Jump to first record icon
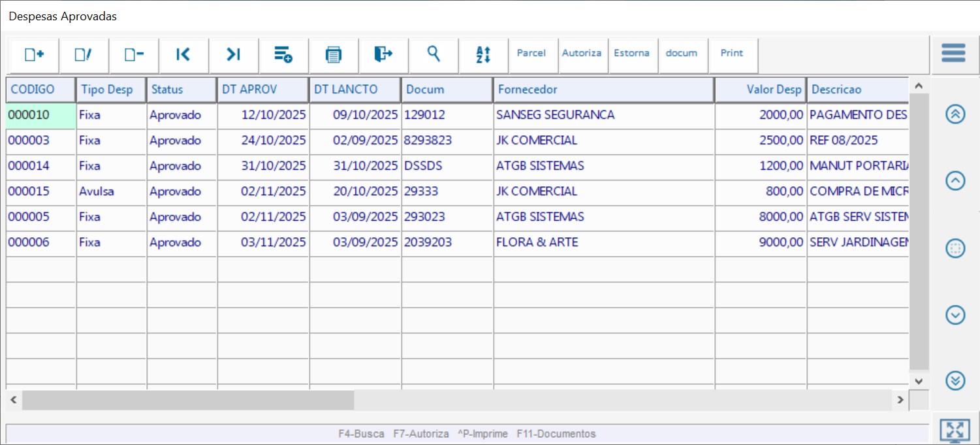 [x=183, y=55]
